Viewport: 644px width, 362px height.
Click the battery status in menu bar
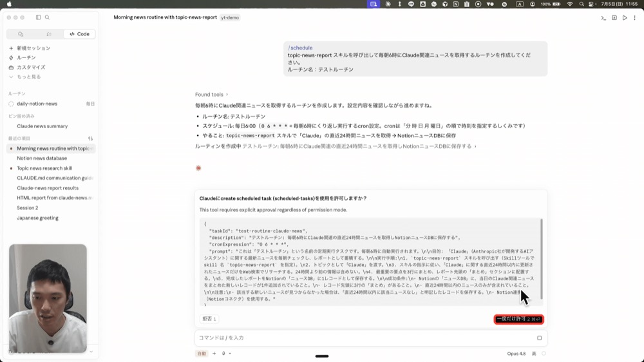[x=551, y=4]
